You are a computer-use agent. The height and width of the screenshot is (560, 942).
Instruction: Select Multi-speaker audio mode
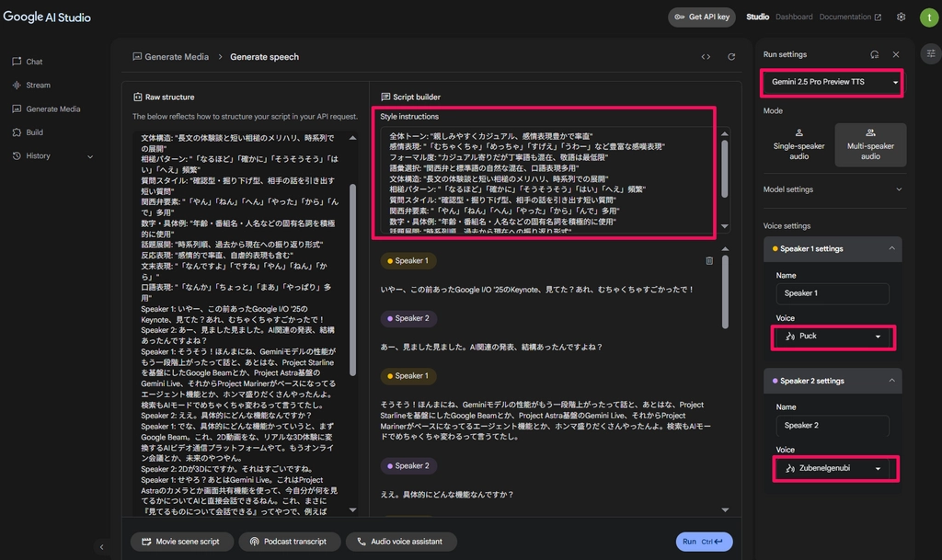[x=870, y=144]
